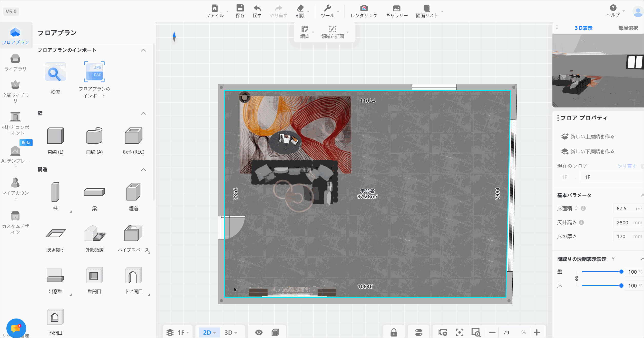Collapse the 構造 (structure) section

point(143,170)
